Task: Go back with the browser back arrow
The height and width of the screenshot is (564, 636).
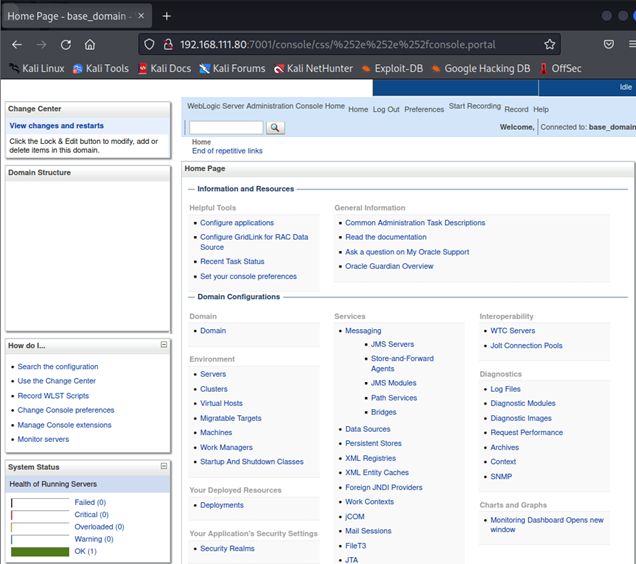Action: click(17, 45)
